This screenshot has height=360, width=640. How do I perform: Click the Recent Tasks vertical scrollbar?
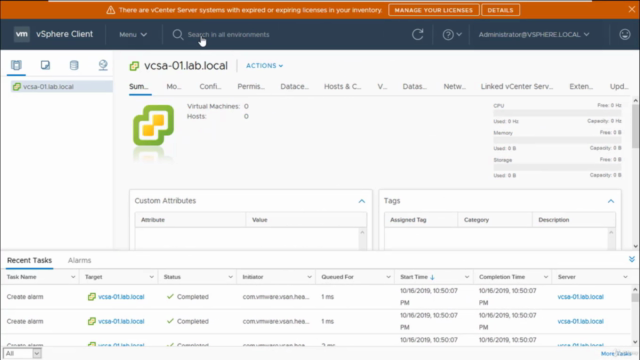(x=635, y=316)
